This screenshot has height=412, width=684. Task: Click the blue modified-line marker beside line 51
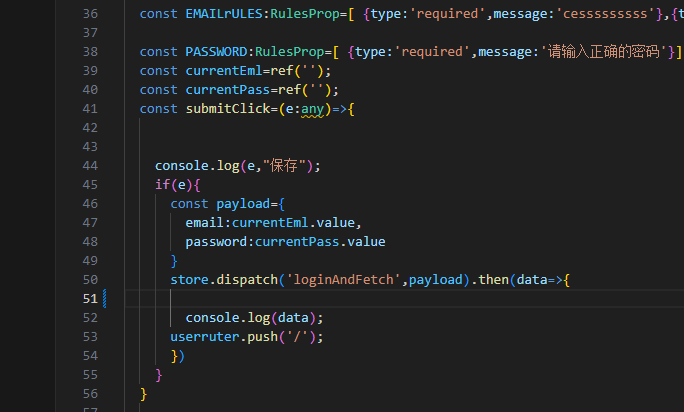pyautogui.click(x=105, y=299)
